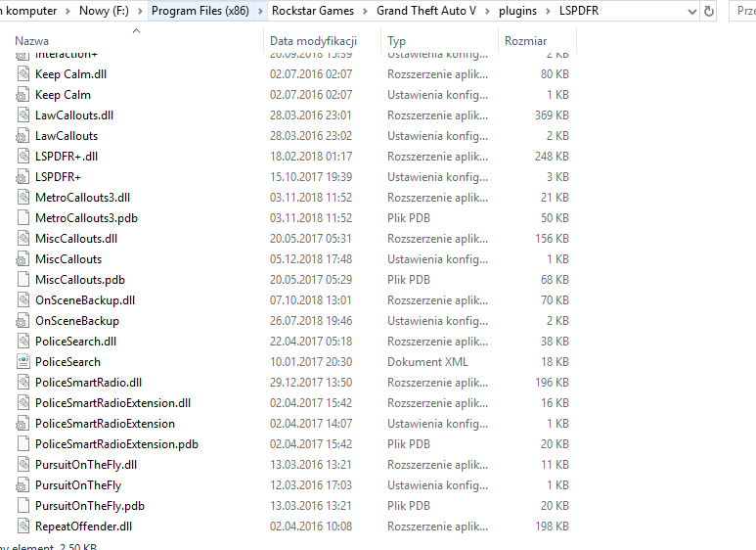Image resolution: width=756 pixels, height=550 pixels.
Task: Go to Rockstar Games breadcrumb
Action: (312, 11)
